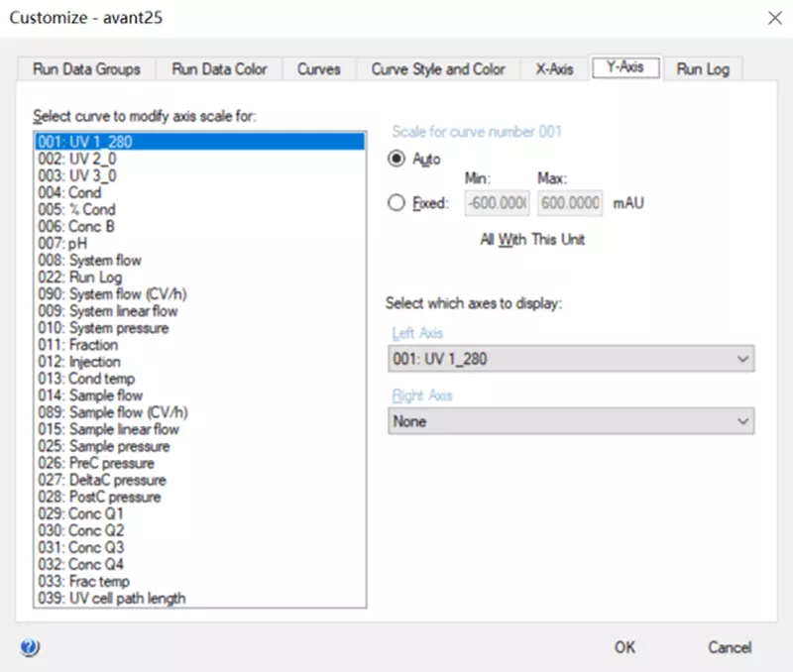The image size is (793, 672).
Task: Close the Customize dialog window
Action: click(x=773, y=17)
